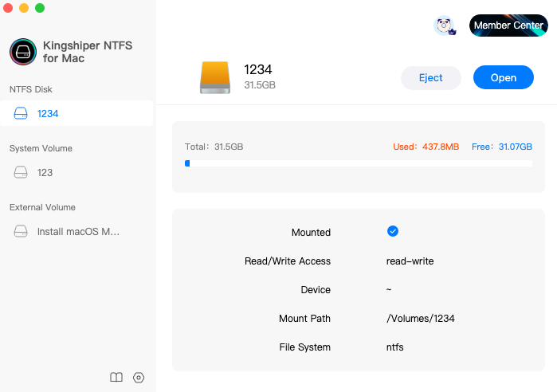The height and width of the screenshot is (392, 557).
Task: Click the File System label
Action: (x=304, y=347)
